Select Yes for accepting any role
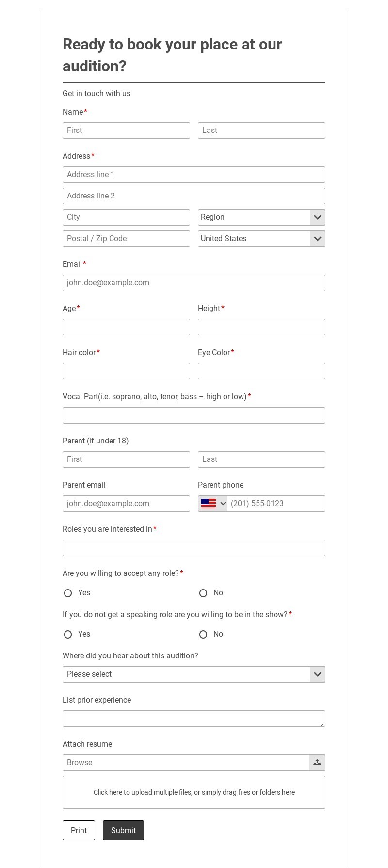 click(68, 593)
